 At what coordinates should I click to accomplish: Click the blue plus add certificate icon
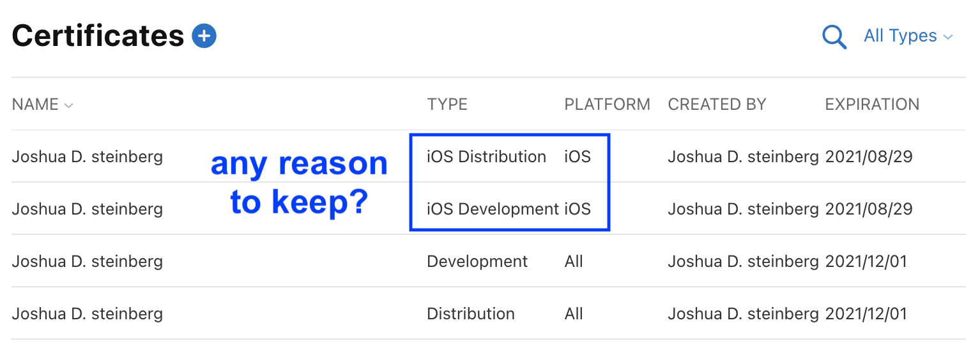pyautogui.click(x=204, y=36)
